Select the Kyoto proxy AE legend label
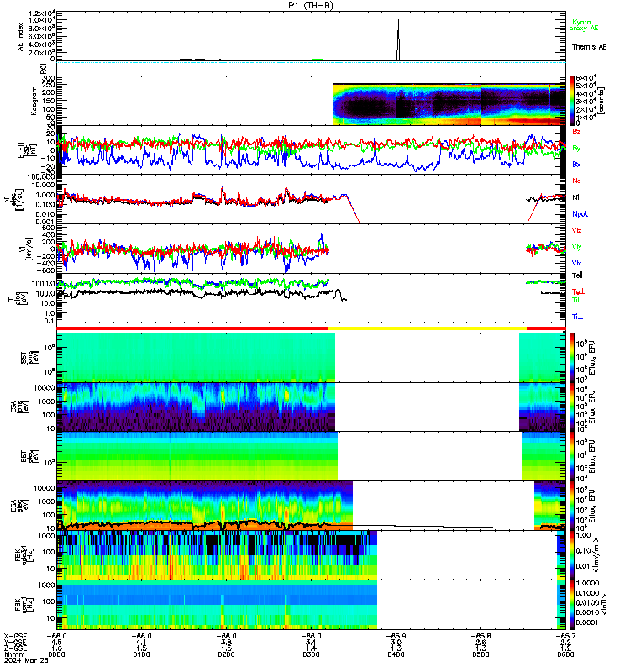The height and width of the screenshot is (672, 630). [x=583, y=25]
